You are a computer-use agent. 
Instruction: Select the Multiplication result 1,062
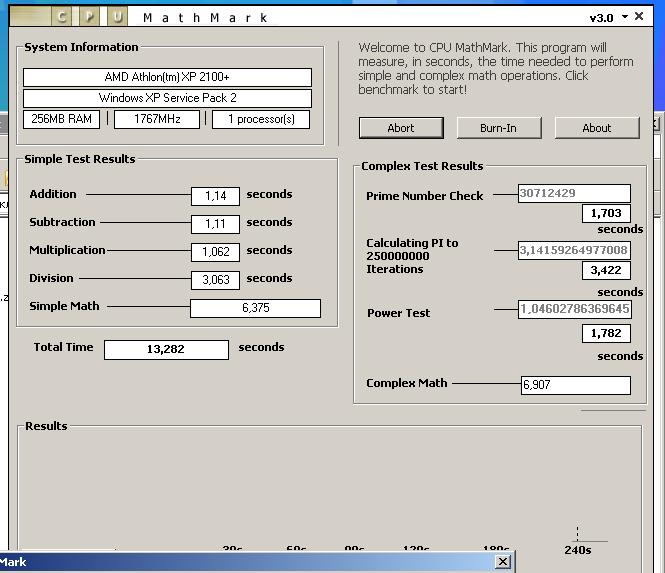point(215,252)
